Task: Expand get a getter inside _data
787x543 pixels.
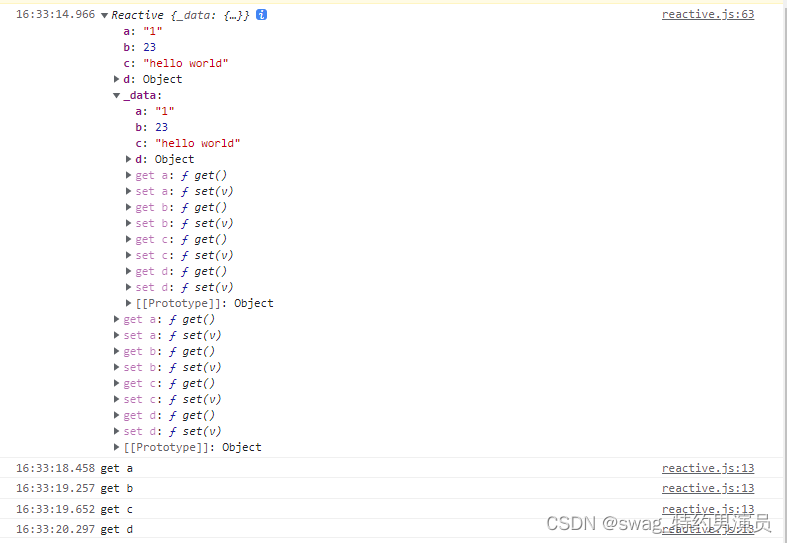Action: click(x=128, y=176)
